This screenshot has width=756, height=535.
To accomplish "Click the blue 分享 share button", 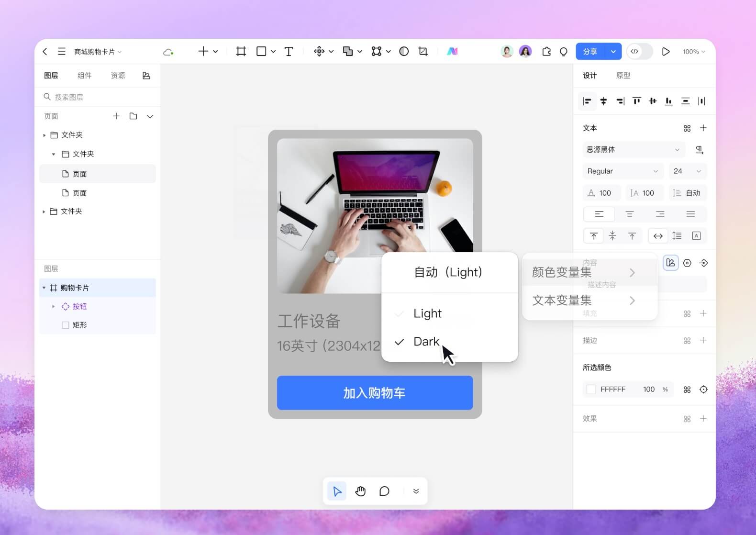I will (x=590, y=51).
